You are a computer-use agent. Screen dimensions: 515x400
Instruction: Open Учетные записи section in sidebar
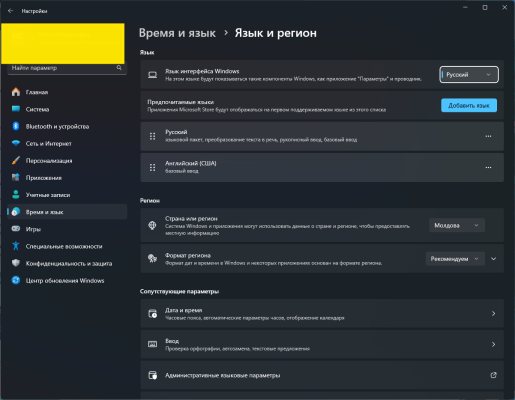67,195
